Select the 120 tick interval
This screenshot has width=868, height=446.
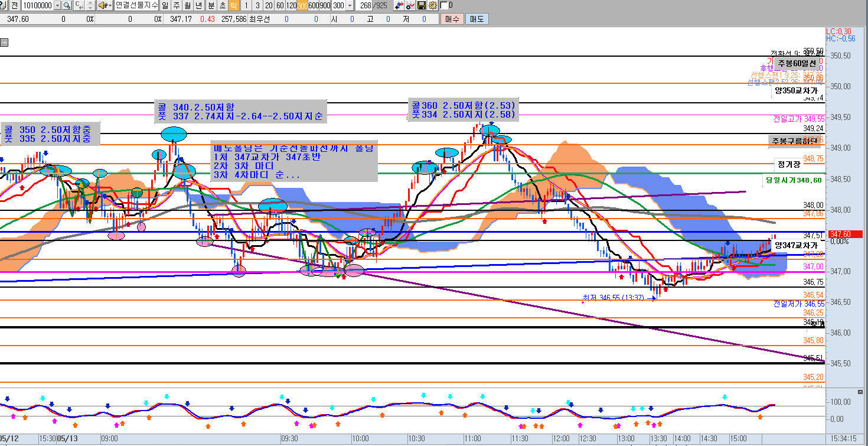(x=291, y=5)
